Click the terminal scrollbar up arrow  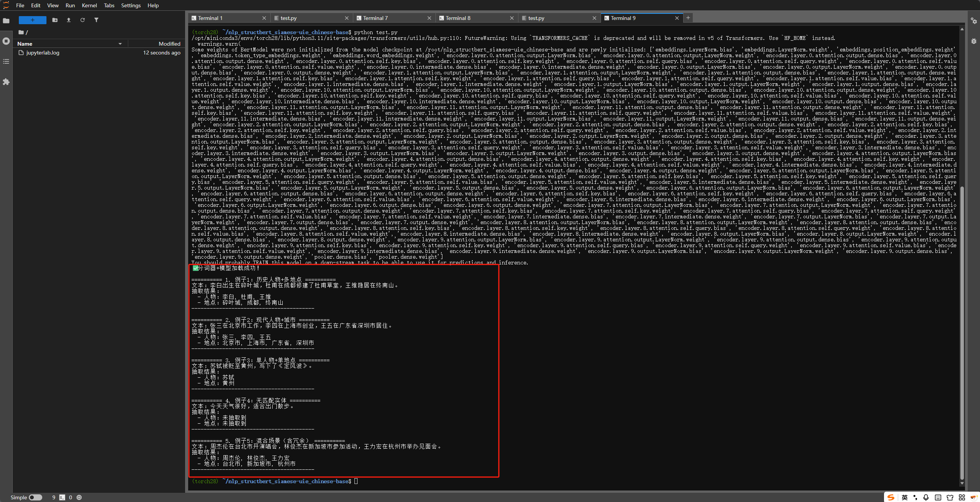[962, 29]
